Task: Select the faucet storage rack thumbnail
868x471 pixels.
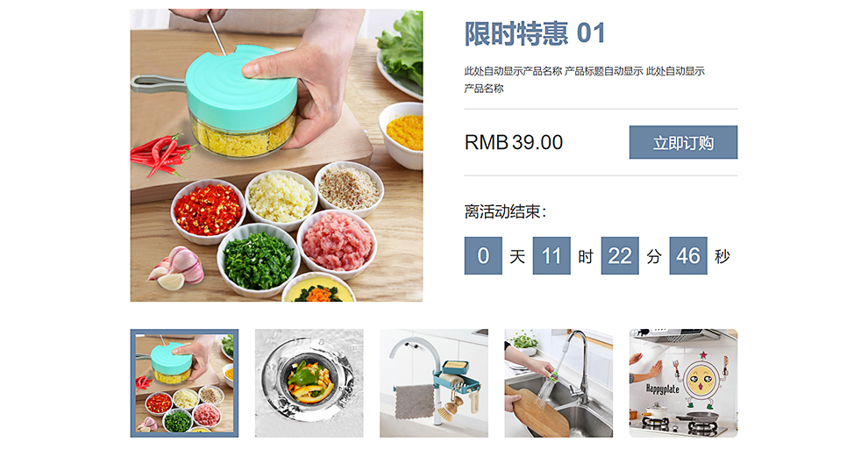Action: (x=434, y=383)
